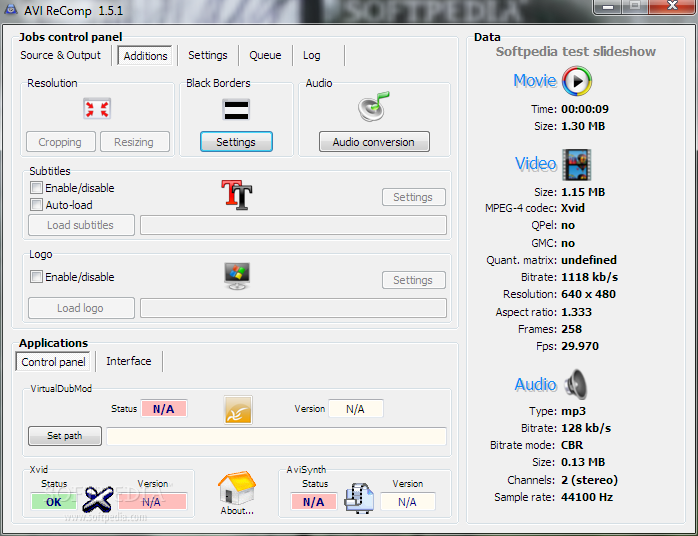The image size is (698, 536).
Task: Open Logo Settings button
Action: tap(413, 280)
